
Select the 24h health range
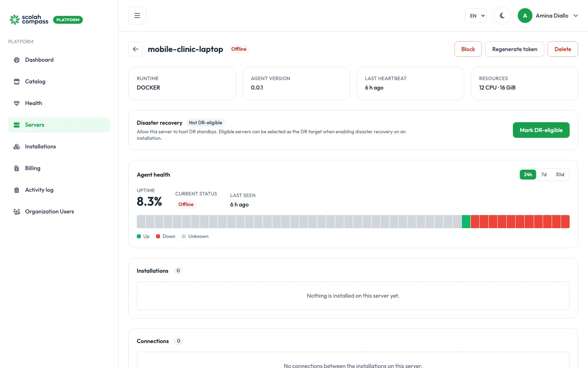click(528, 175)
